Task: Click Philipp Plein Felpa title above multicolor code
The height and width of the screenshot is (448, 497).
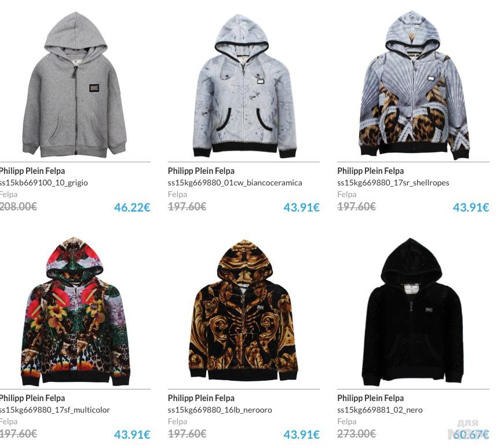Action: tap(32, 398)
